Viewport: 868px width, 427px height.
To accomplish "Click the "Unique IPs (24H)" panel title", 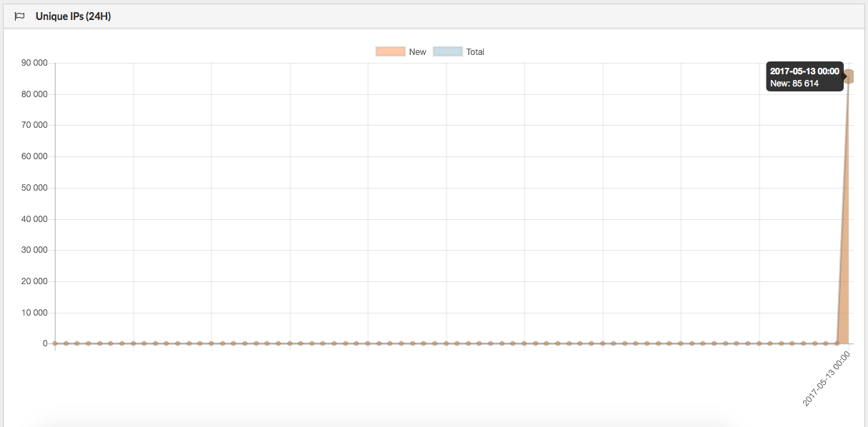I will 73,16.
